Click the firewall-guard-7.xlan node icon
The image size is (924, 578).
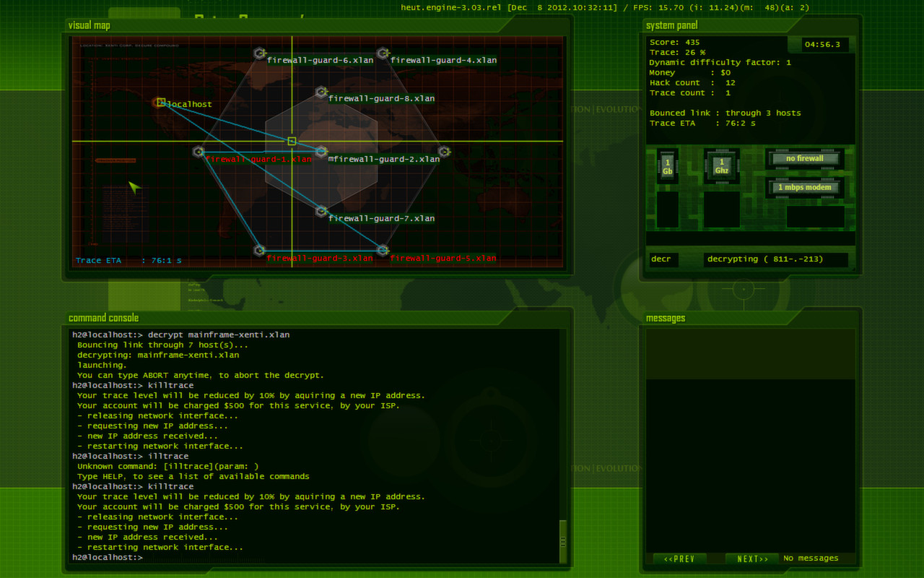pyautogui.click(x=321, y=211)
